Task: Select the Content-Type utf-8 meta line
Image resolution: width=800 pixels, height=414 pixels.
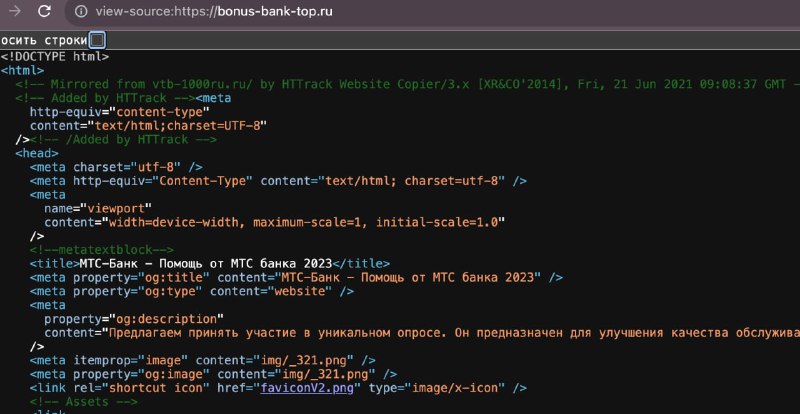Action: [279, 181]
